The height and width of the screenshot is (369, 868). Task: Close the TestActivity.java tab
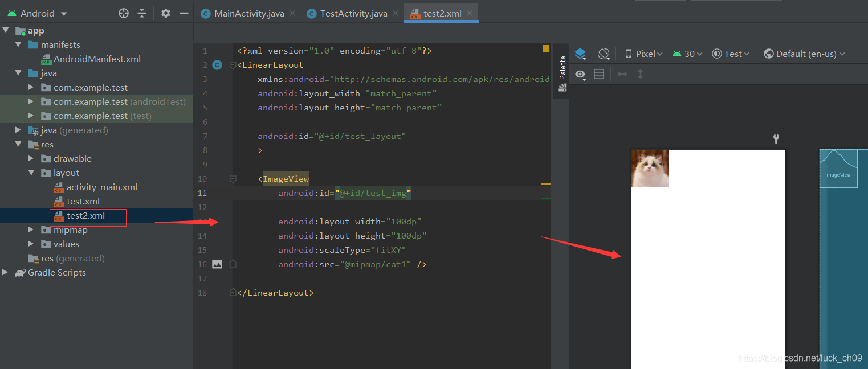pos(396,14)
